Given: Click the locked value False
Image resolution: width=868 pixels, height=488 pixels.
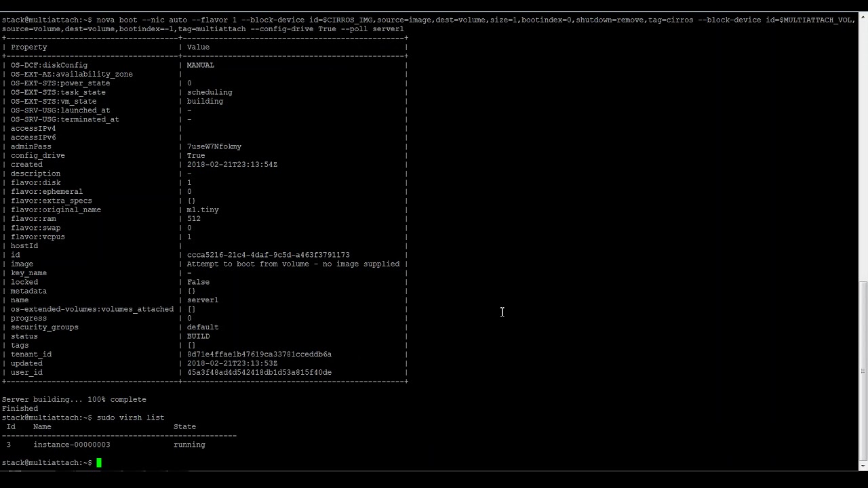Looking at the screenshot, I should click(198, 282).
